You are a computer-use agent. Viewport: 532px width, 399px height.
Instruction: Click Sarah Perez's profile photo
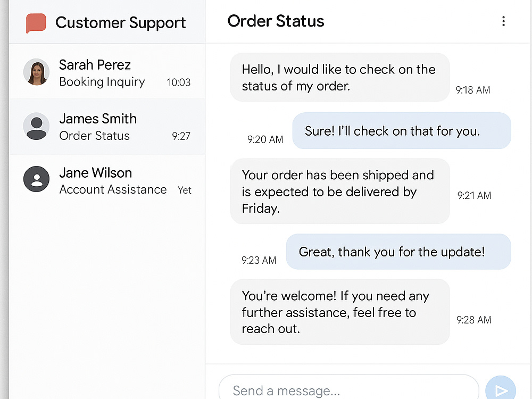(36, 72)
